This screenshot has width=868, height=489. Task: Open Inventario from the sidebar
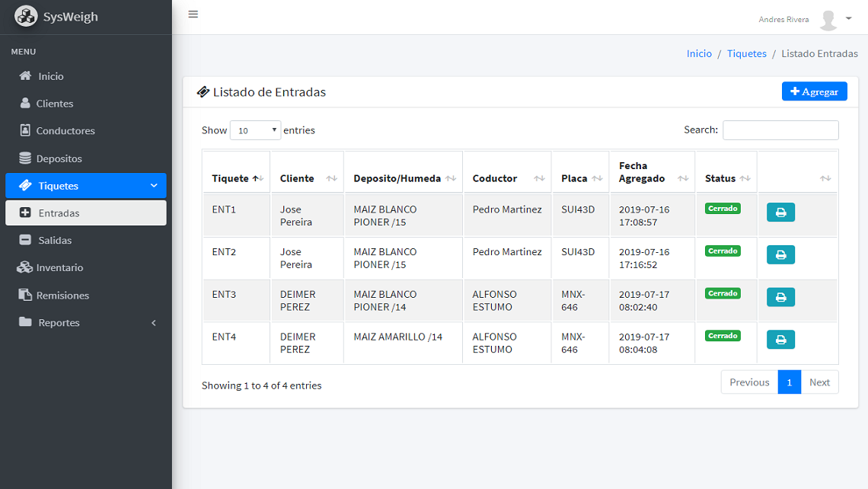(x=59, y=268)
